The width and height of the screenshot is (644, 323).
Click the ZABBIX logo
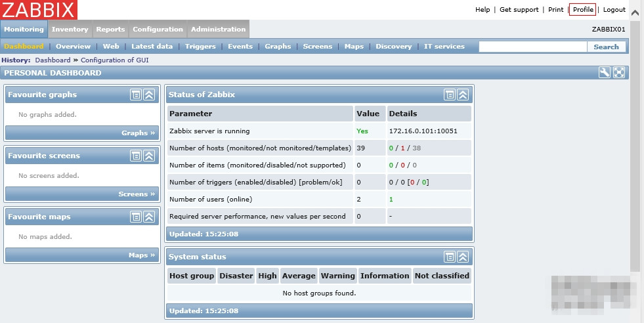39,10
